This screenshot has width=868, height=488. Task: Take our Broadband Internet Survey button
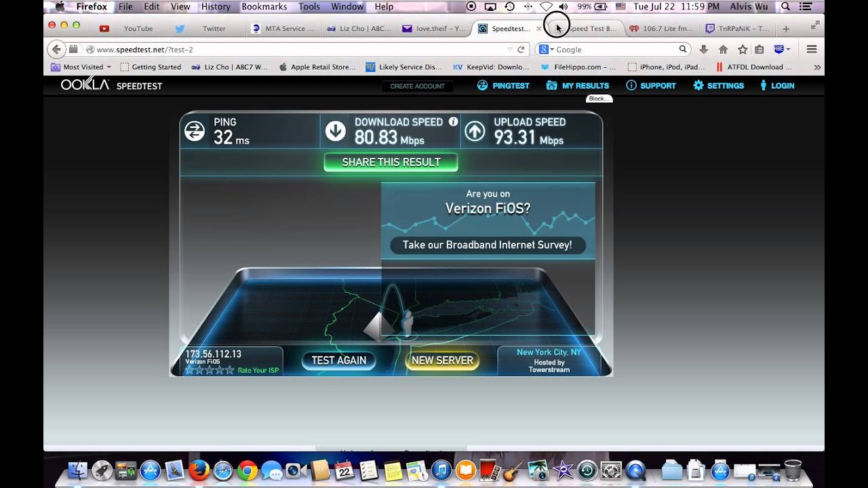(488, 245)
